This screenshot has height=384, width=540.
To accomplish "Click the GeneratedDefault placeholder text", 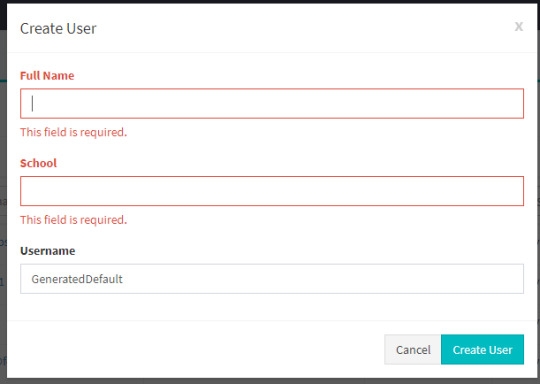I will (77, 279).
